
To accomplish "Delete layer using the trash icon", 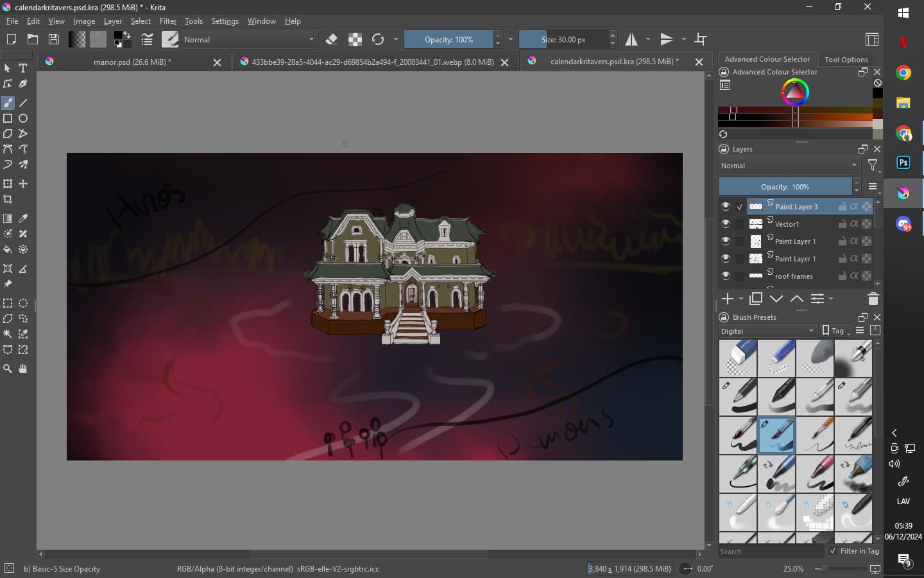I will coord(873,299).
